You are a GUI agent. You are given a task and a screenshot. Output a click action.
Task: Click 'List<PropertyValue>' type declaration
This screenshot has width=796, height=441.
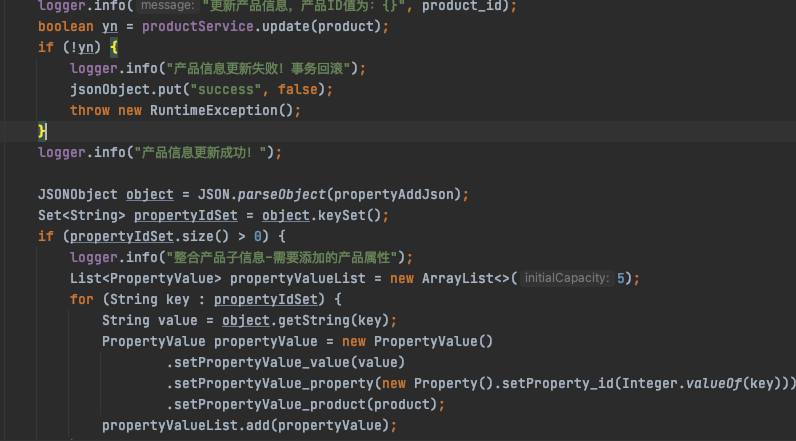tap(146, 278)
